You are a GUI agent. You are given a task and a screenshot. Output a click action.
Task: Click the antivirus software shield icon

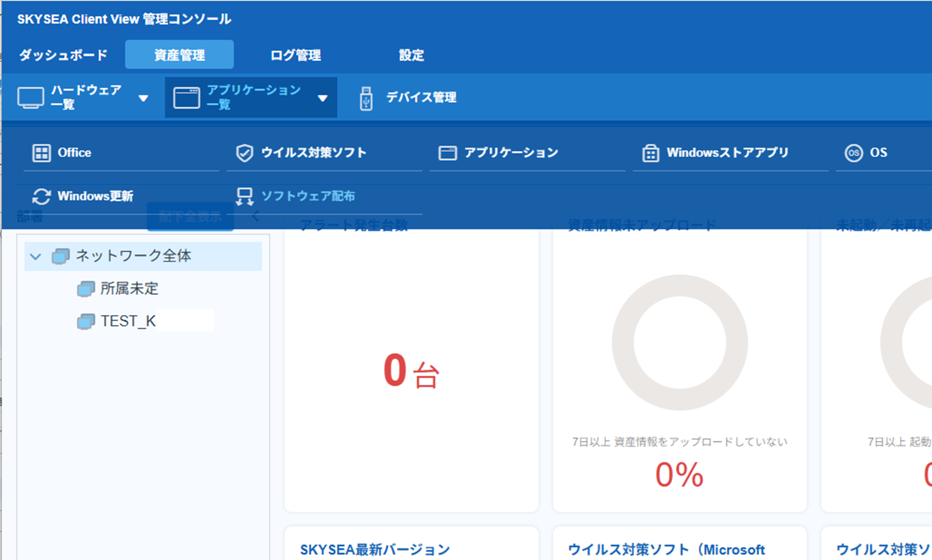(x=244, y=153)
